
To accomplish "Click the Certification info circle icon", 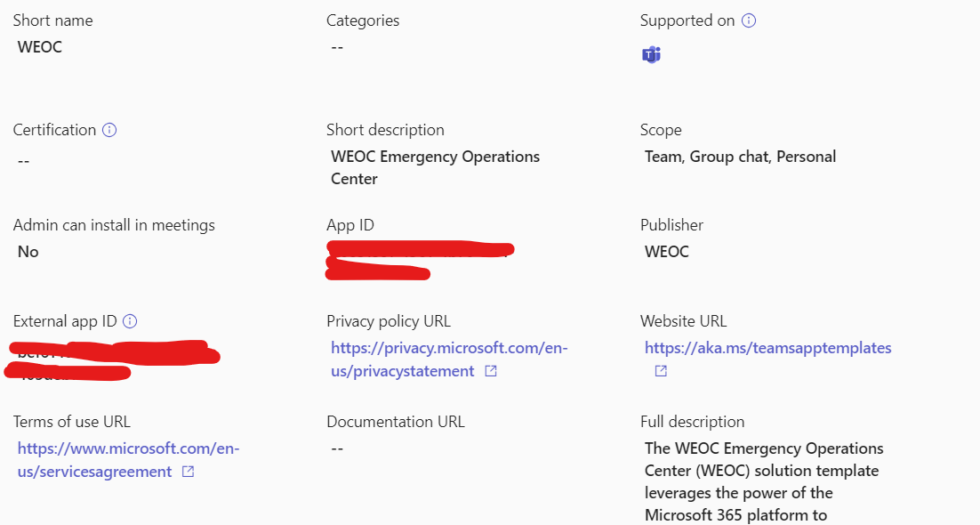I will click(x=109, y=130).
